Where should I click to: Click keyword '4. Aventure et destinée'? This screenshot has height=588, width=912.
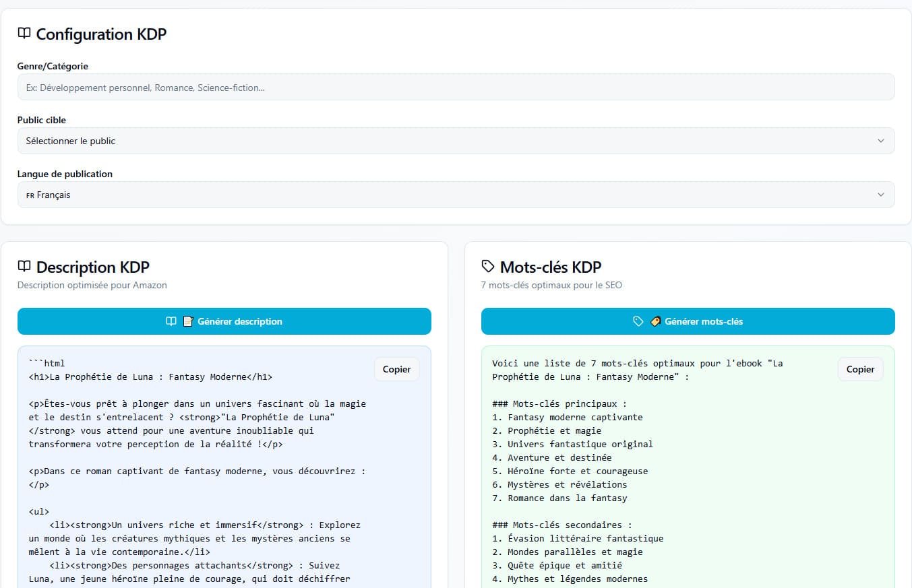(x=552, y=457)
